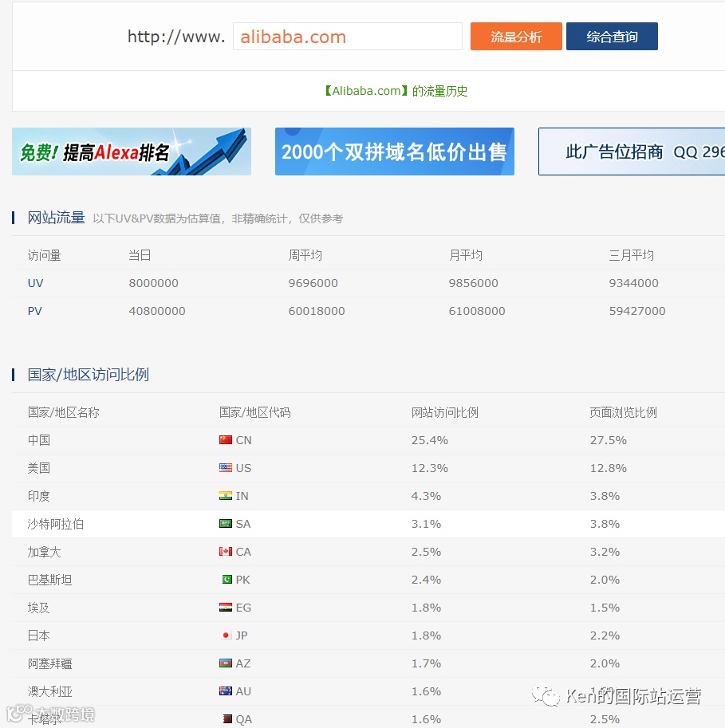Select Japan's pageview ratio 2.2%
The width and height of the screenshot is (725, 728).
pyautogui.click(x=605, y=635)
